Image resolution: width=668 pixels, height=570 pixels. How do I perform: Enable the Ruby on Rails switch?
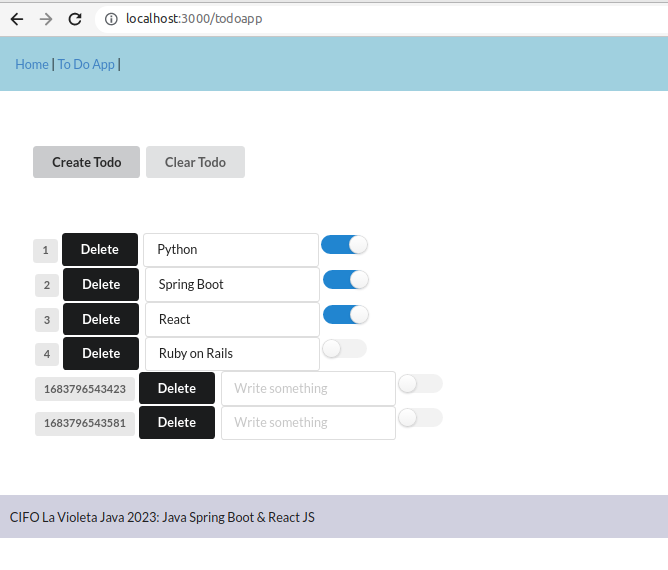(x=344, y=349)
